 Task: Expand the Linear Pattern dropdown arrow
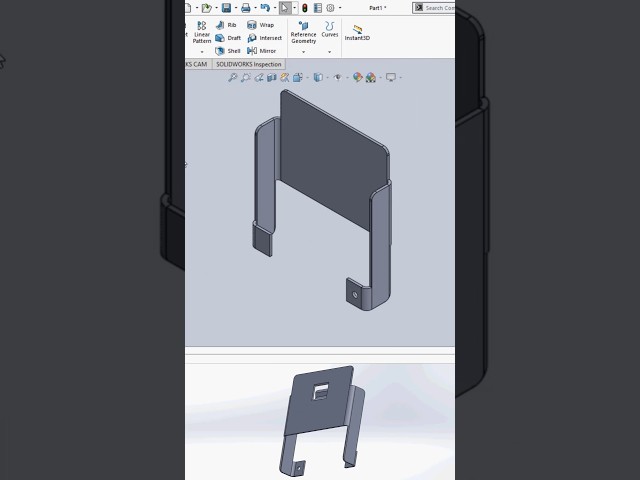tap(202, 52)
